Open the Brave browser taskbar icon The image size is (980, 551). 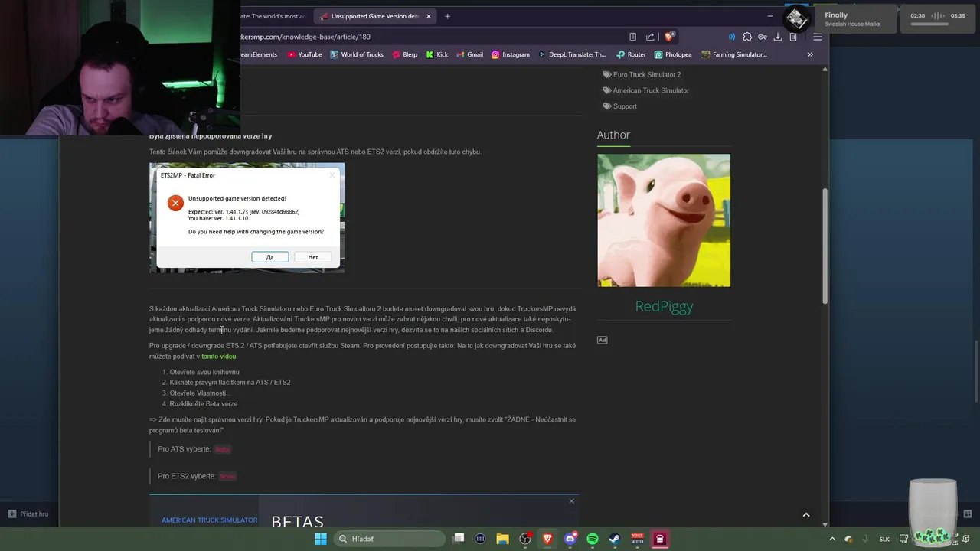(547, 539)
